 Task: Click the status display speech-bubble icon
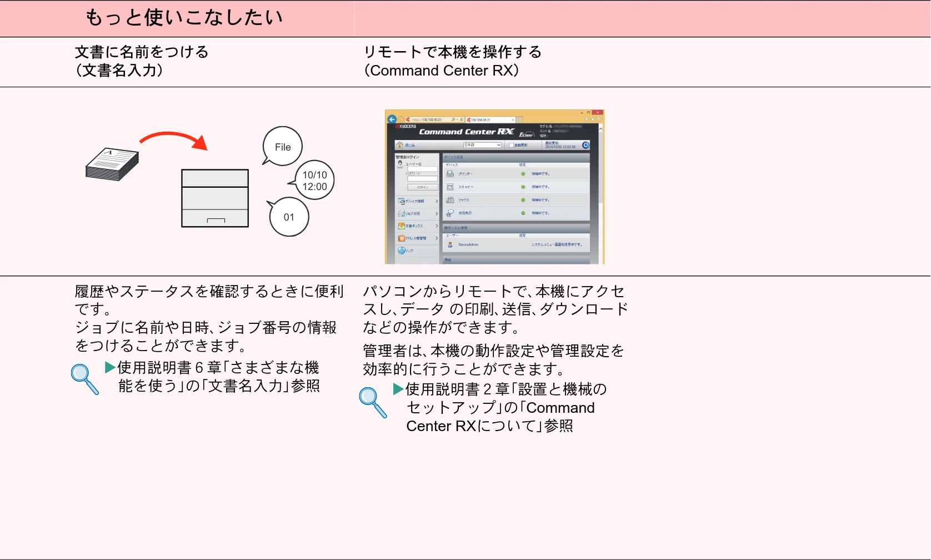click(451, 213)
